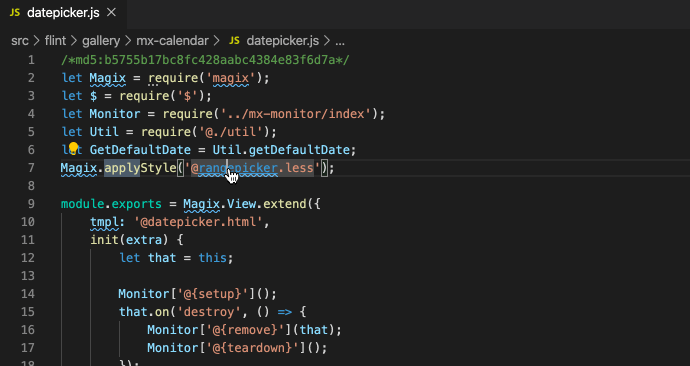Click '@{teardown}' string on line 17
This screenshot has height=366, width=690.
[252, 348]
